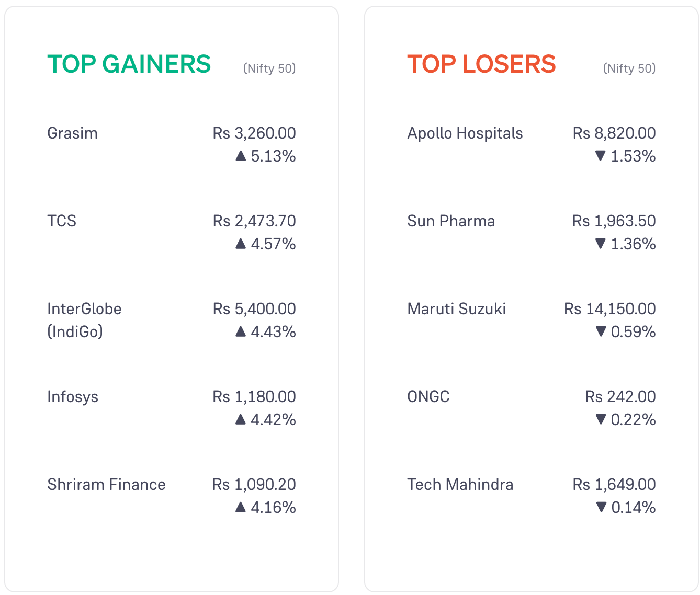Open the Grasim stock name
This screenshot has width=700, height=595.
(73, 133)
